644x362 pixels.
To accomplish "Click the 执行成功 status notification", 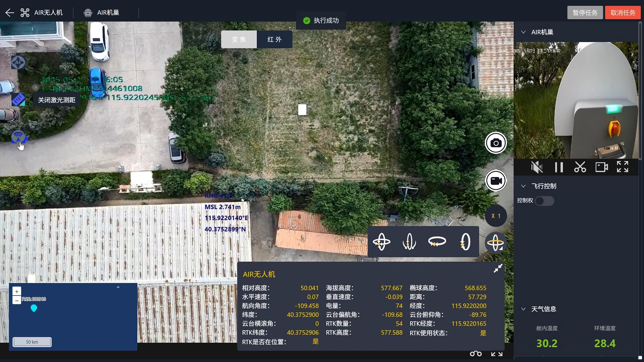I will click(x=321, y=21).
